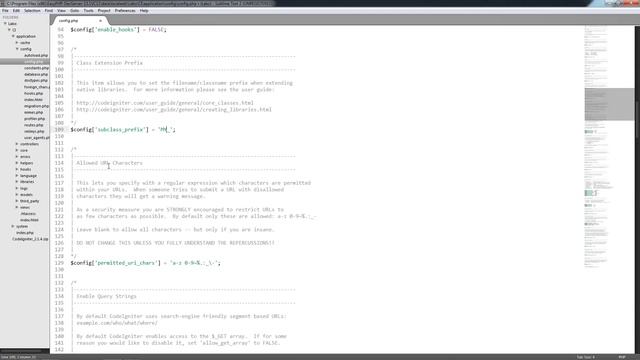Open index.php below the system folder
Viewport: 640px width, 360px height.
point(25,233)
